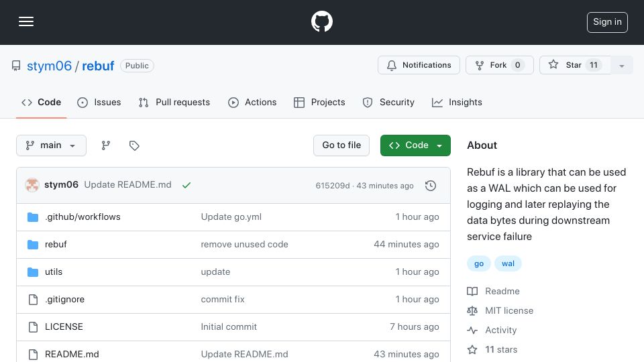This screenshot has height=362, width=644.
Task: Open the utils folder
Action: tap(54, 271)
